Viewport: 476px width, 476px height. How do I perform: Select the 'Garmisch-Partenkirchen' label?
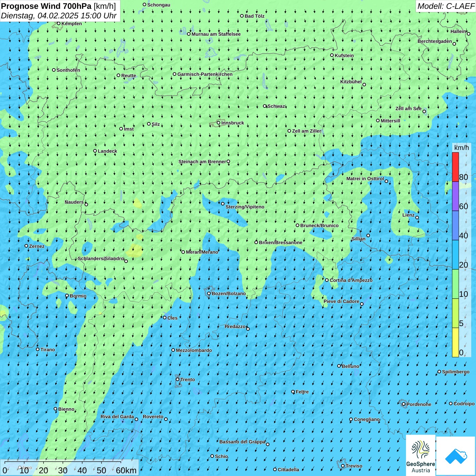[x=205, y=74]
